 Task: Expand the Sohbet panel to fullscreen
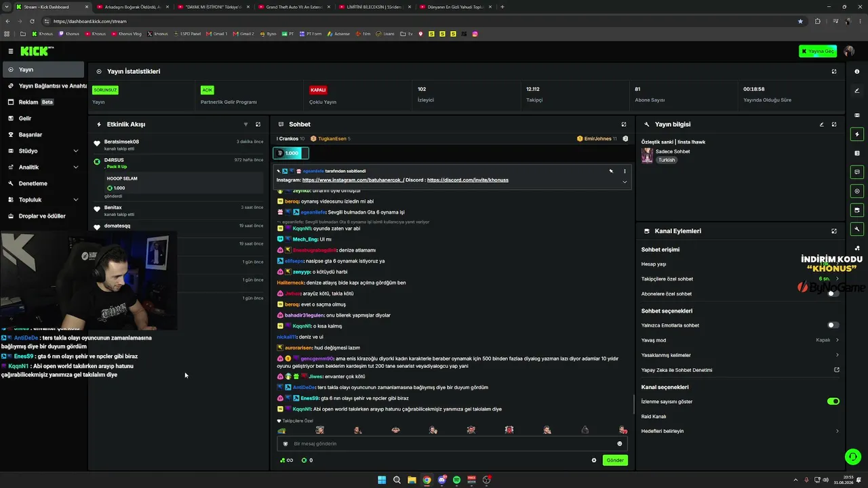coord(624,125)
